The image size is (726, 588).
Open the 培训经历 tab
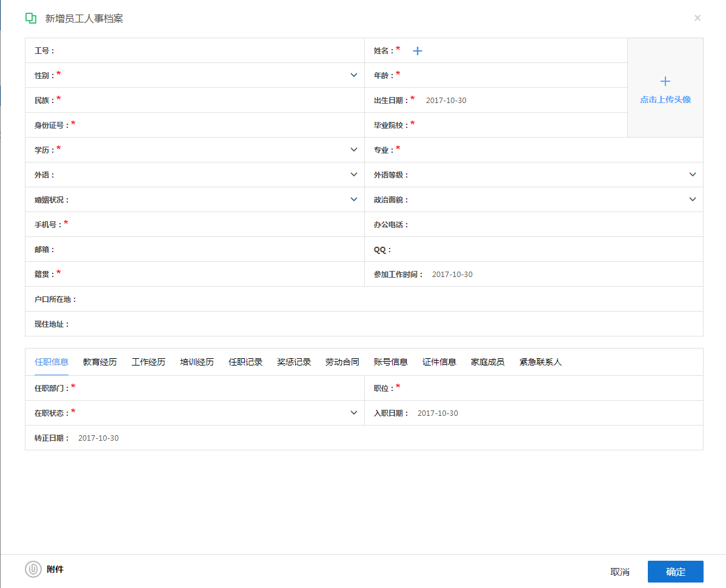(x=197, y=362)
